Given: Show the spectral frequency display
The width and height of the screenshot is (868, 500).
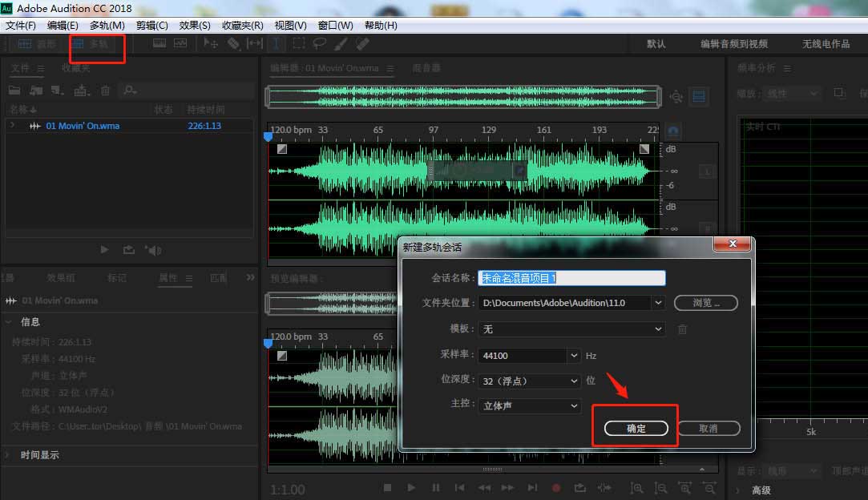Looking at the screenshot, I should pyautogui.click(x=159, y=43).
